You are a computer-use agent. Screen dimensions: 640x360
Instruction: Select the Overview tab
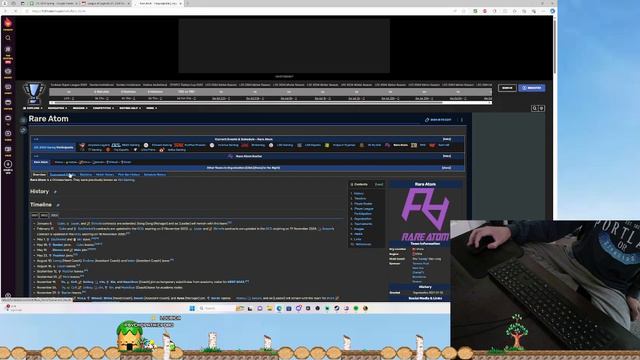[40, 175]
